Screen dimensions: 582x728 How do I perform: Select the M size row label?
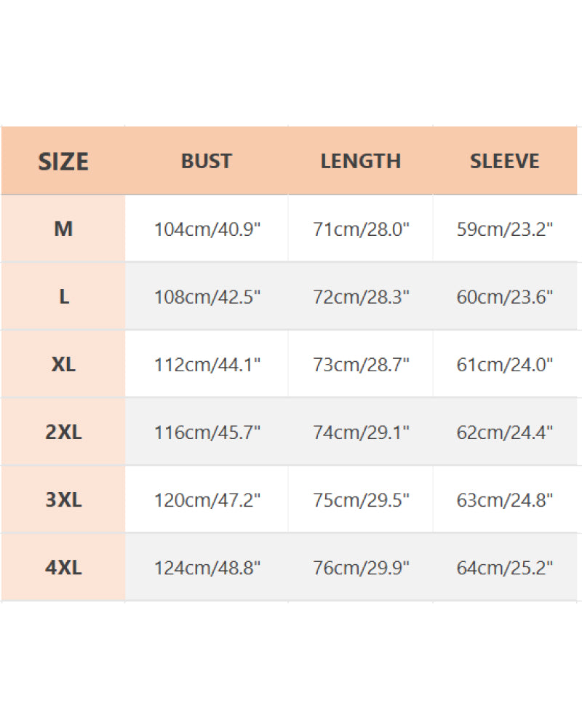click(63, 229)
